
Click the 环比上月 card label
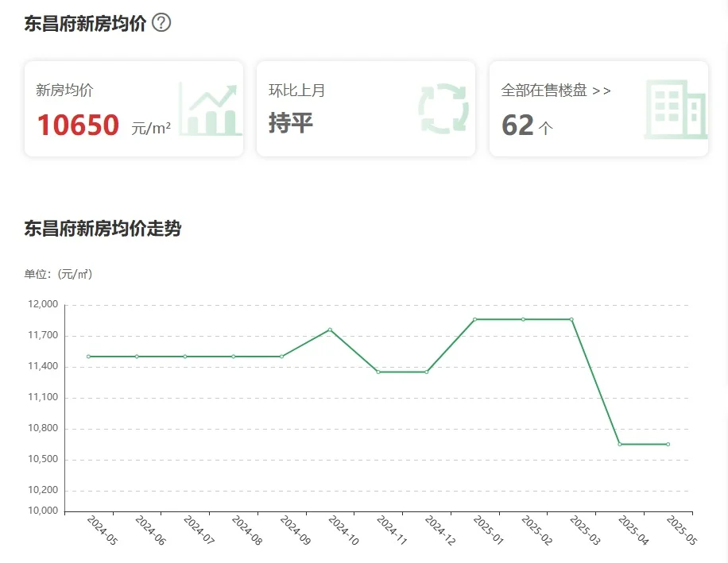[296, 91]
